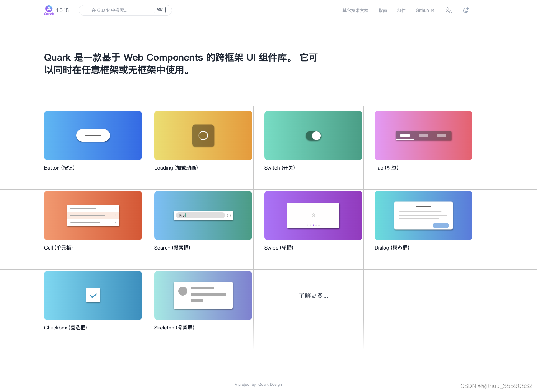The width and height of the screenshot is (537, 392).
Task: Open the Loading component preview card
Action: point(203,135)
